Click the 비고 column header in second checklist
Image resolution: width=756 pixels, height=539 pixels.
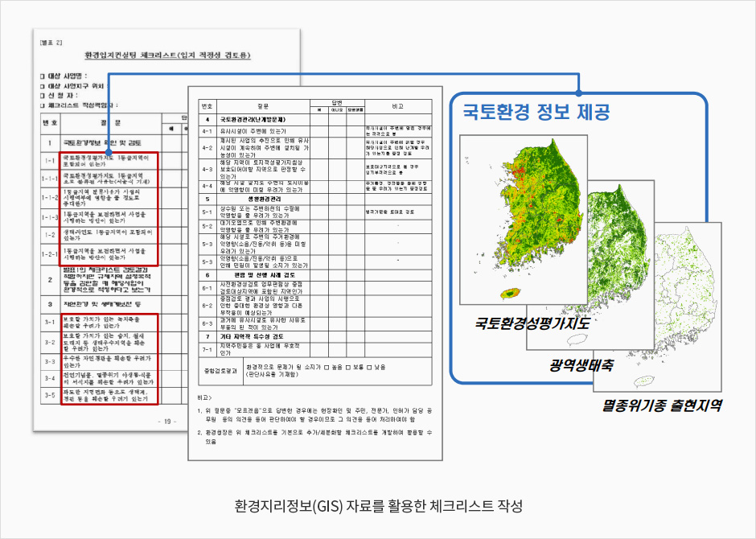(398, 106)
